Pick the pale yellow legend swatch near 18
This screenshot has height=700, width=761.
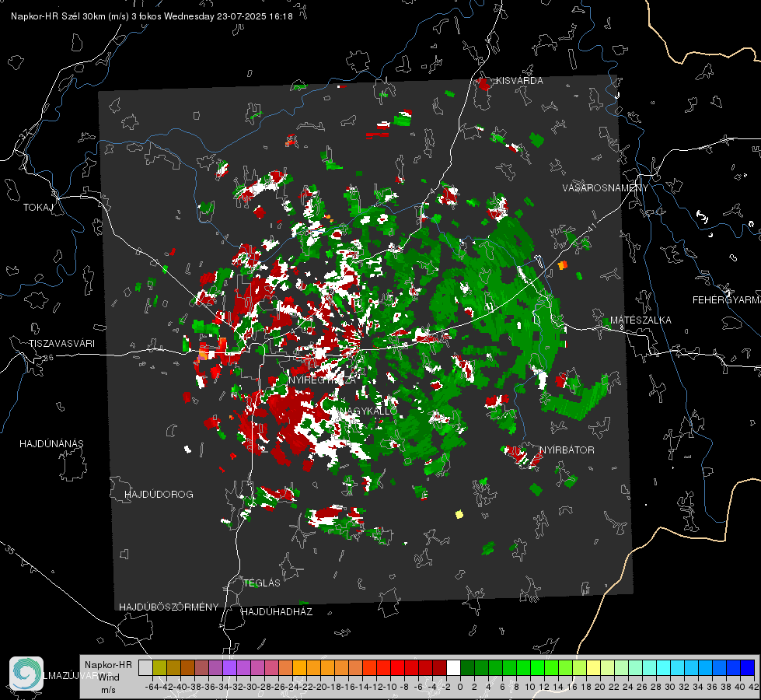(594, 667)
